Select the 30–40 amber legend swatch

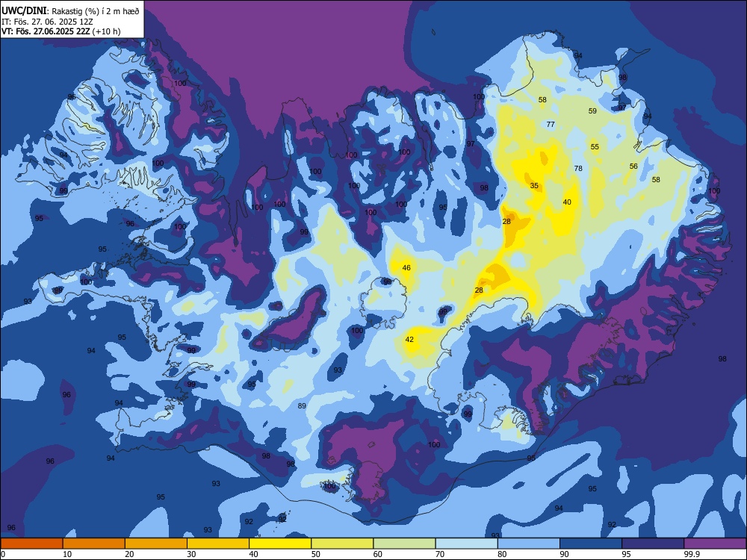click(218, 544)
